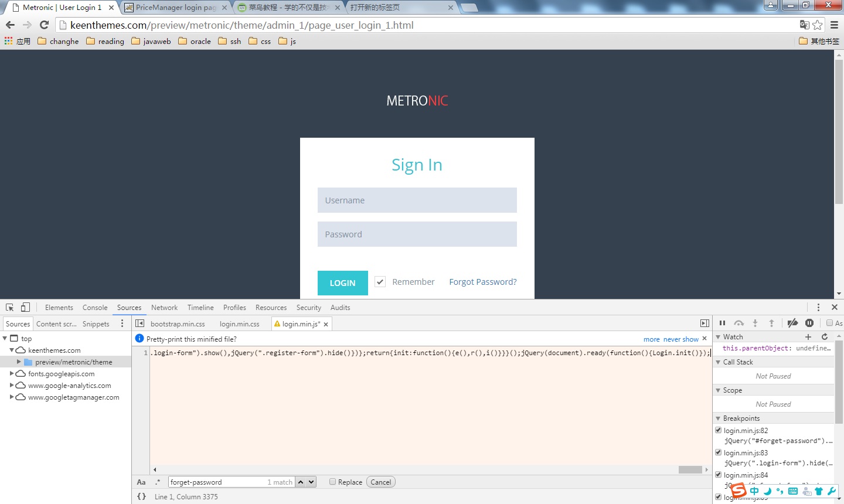Click 'never show' link

(x=681, y=339)
